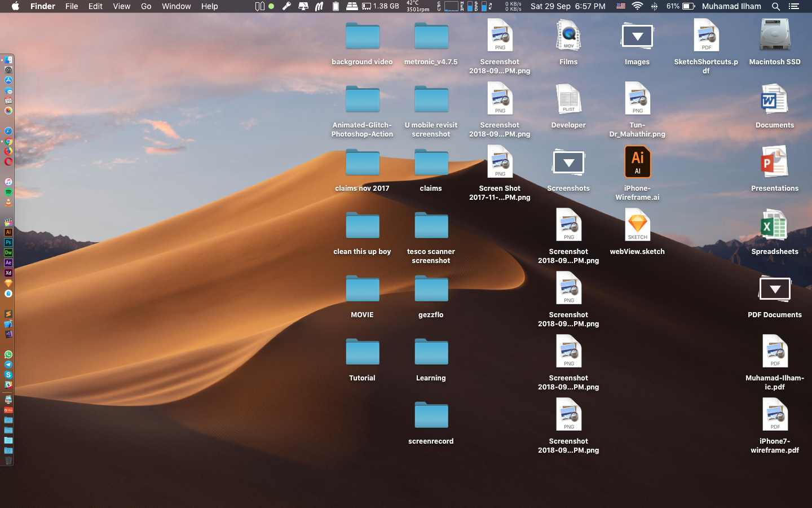Open the iPhone-Wireframe.ai Illustrator file

(x=637, y=162)
